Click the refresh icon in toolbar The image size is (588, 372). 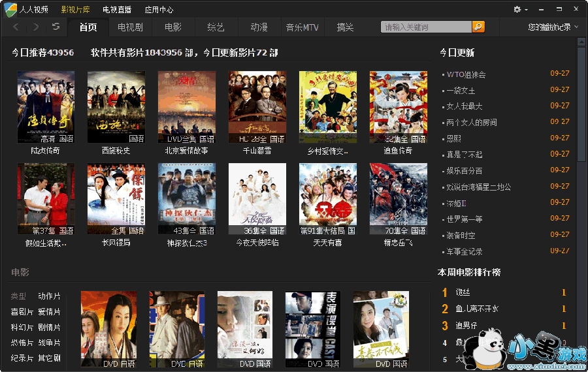(56, 27)
